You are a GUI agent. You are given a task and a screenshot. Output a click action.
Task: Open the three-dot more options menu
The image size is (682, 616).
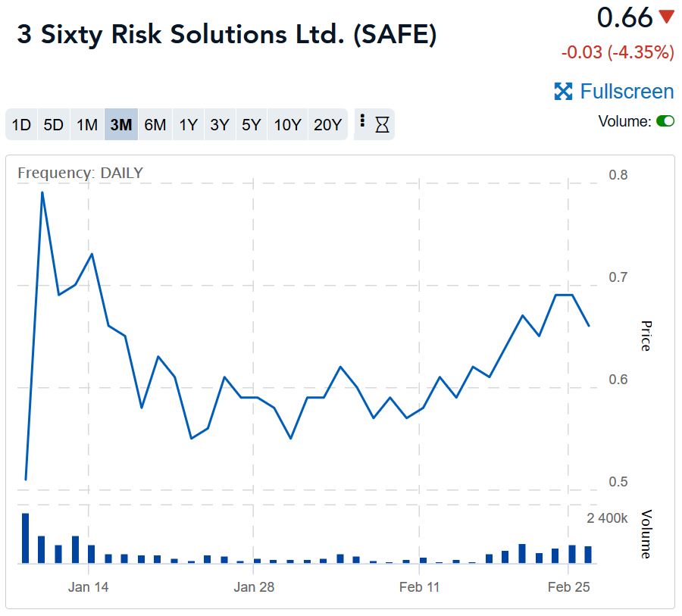tap(362, 120)
